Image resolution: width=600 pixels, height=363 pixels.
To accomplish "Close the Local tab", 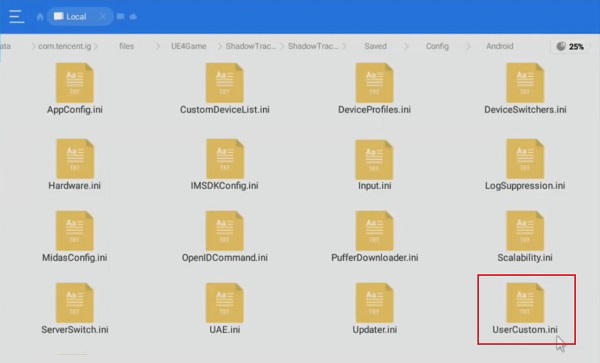I will 103,16.
